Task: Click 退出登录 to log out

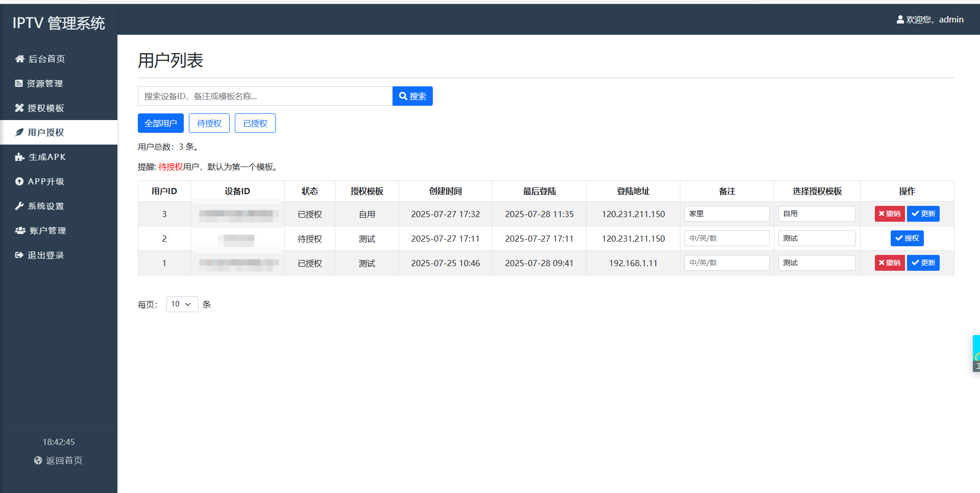Action: tap(59, 255)
